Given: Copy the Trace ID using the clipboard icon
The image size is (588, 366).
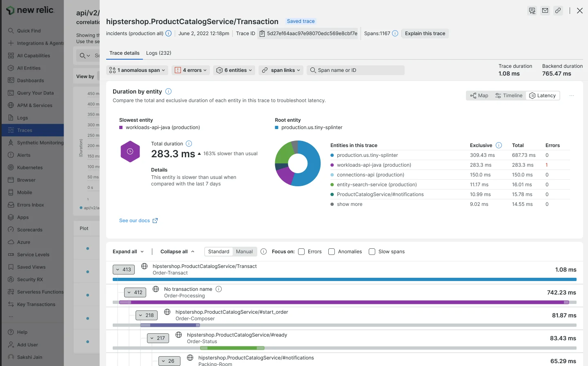Looking at the screenshot, I should coord(262,33).
